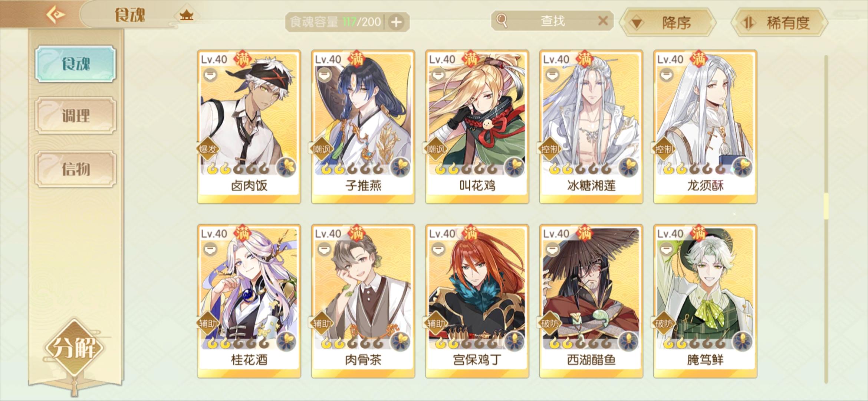Image resolution: width=868 pixels, height=401 pixels.
Task: Click the back arrow icon
Action: (x=56, y=15)
